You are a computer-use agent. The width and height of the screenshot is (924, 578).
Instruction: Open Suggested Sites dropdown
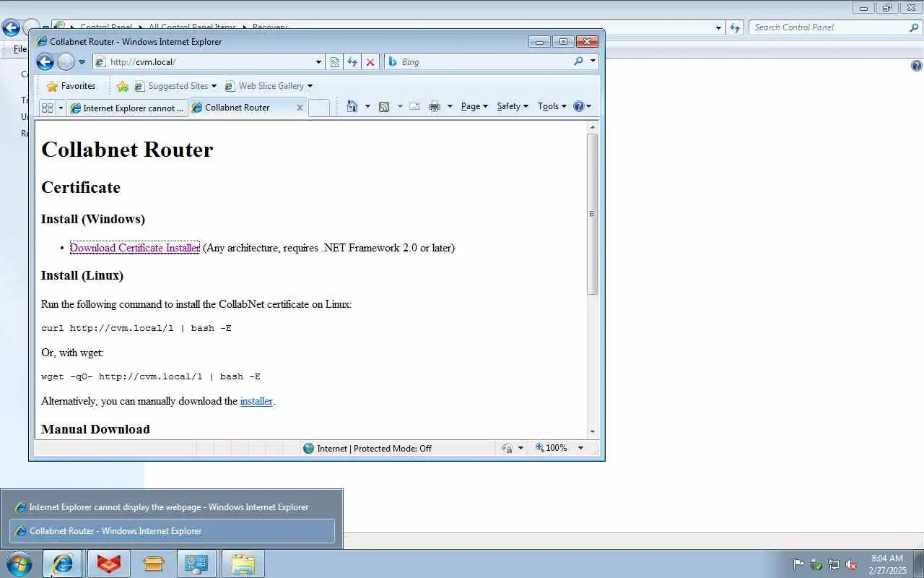coord(175,86)
